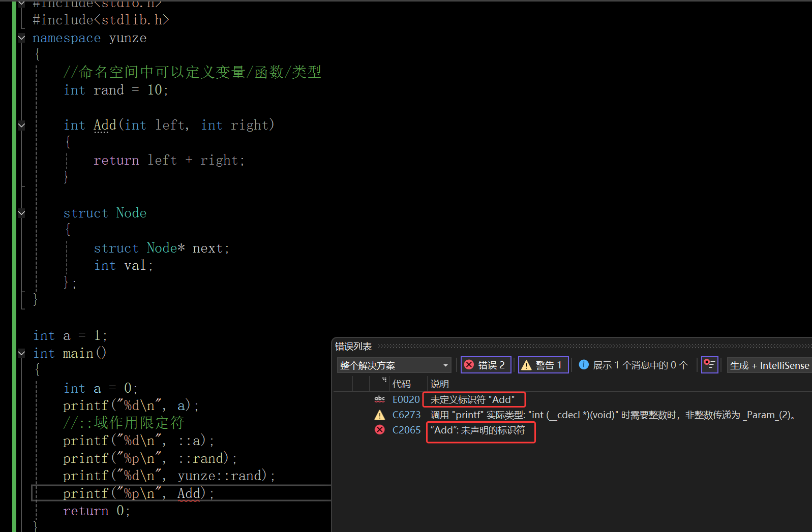Click the Node struct name declaration
This screenshot has width=812, height=532.
131,213
